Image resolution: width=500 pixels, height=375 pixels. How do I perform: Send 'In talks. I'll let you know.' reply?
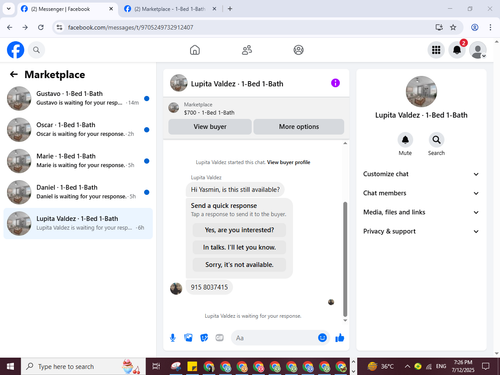[239, 247]
